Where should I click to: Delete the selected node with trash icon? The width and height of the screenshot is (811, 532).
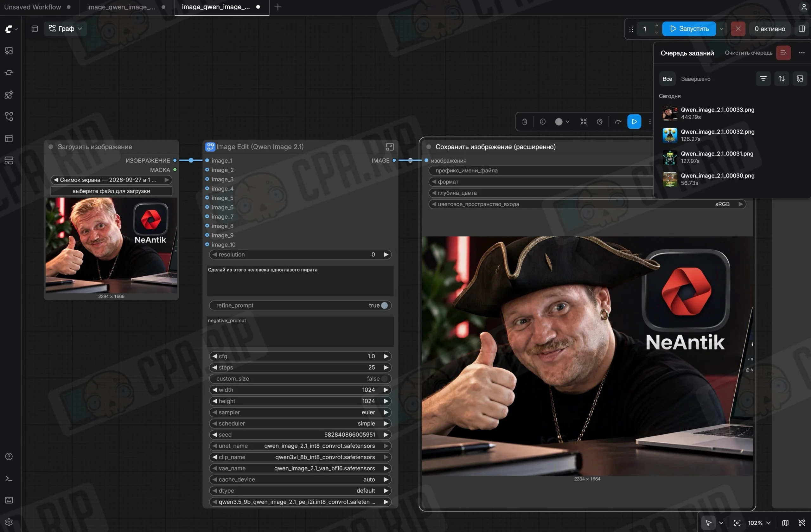click(524, 122)
